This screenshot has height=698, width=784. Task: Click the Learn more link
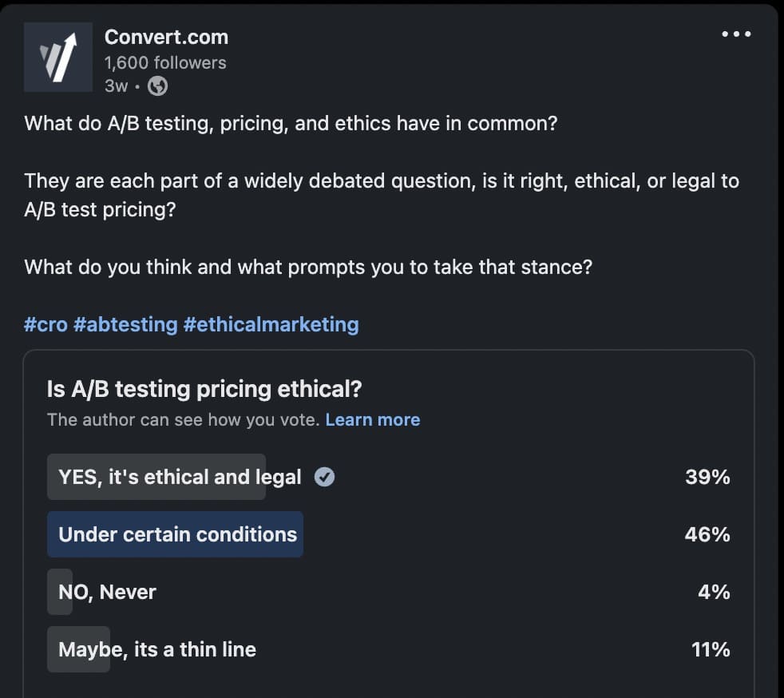372,419
